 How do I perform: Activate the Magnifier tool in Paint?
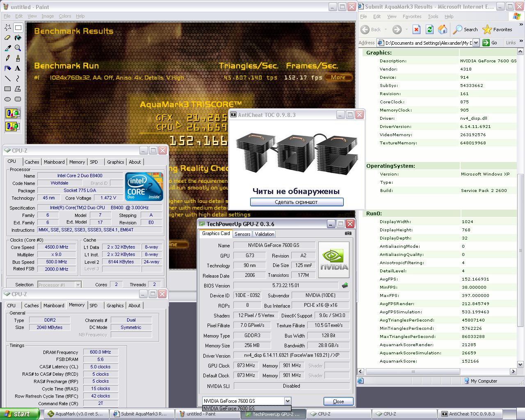point(18,48)
